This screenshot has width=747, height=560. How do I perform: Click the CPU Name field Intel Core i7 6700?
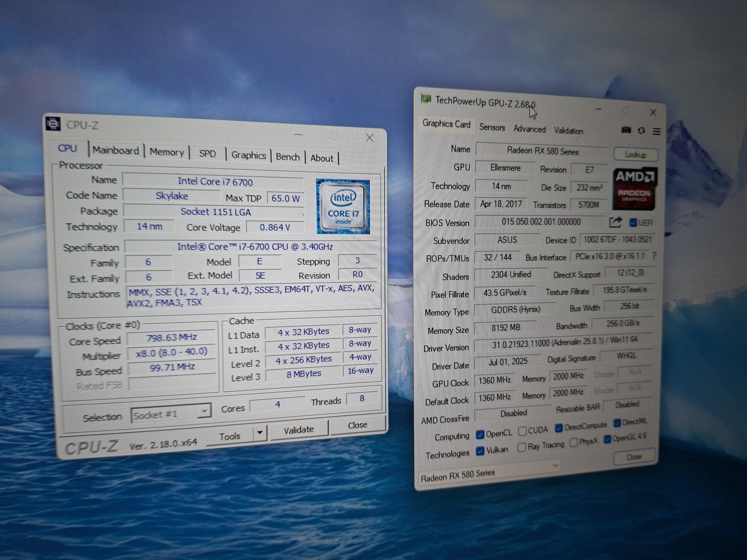(213, 181)
